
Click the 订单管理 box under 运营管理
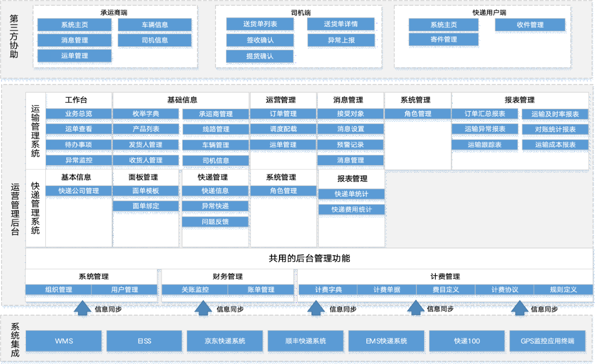tap(283, 114)
